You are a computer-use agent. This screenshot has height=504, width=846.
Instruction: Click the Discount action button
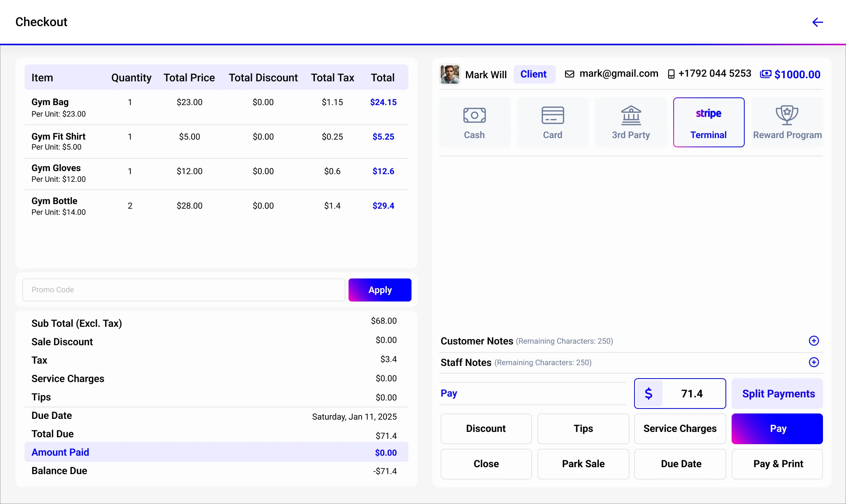click(486, 428)
